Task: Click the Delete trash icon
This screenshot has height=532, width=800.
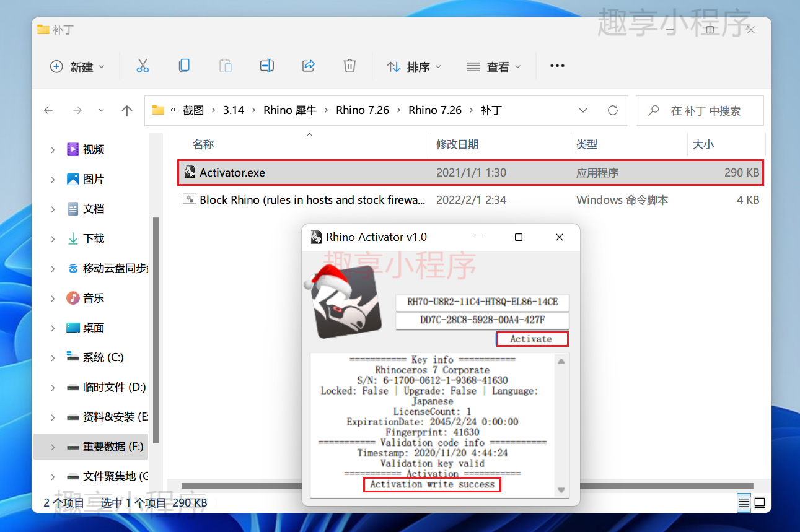Action: (x=349, y=66)
